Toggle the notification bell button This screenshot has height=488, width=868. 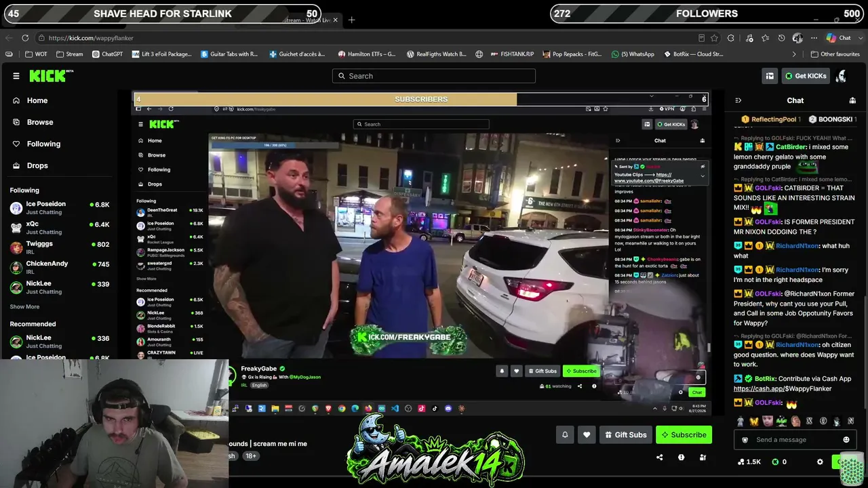[565, 434]
